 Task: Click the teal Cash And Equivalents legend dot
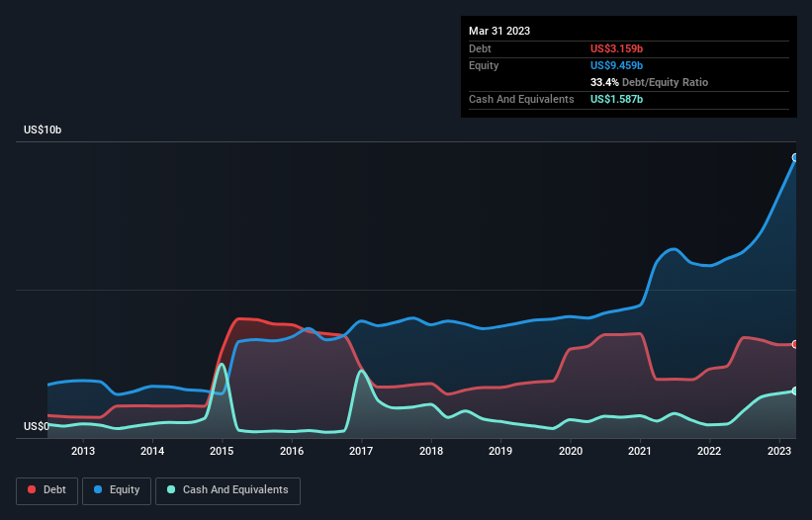pos(171,489)
